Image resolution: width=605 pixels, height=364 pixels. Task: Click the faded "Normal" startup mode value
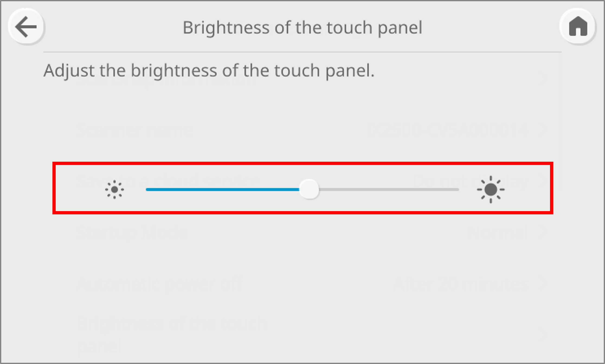(x=498, y=232)
